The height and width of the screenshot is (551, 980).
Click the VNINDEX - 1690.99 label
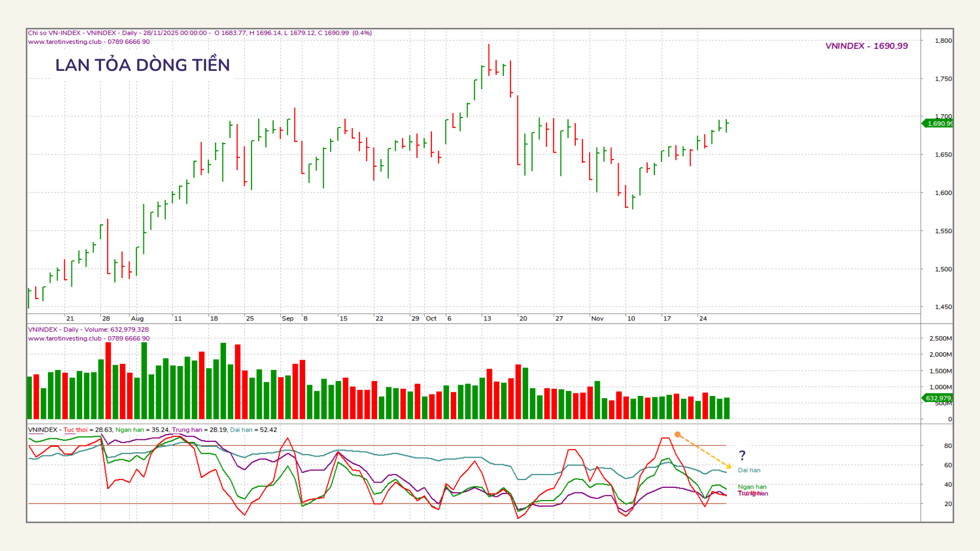tap(866, 46)
